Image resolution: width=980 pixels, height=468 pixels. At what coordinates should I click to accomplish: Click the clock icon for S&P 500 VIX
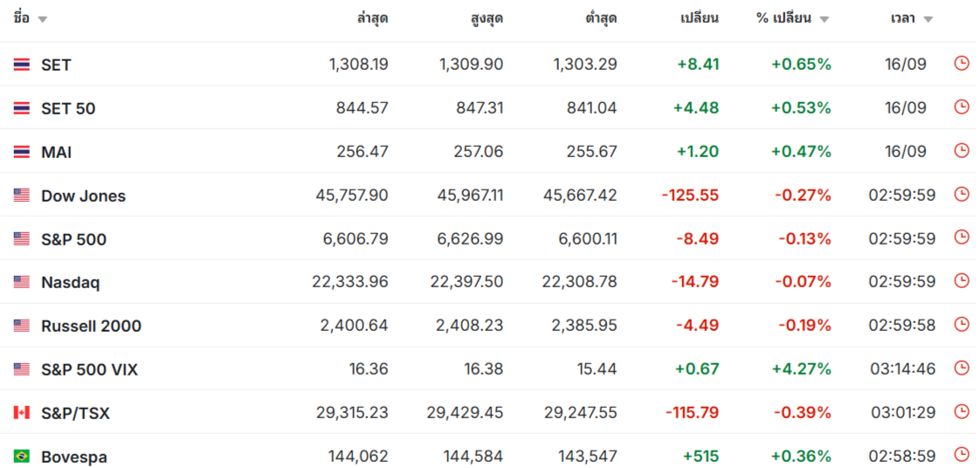click(962, 368)
